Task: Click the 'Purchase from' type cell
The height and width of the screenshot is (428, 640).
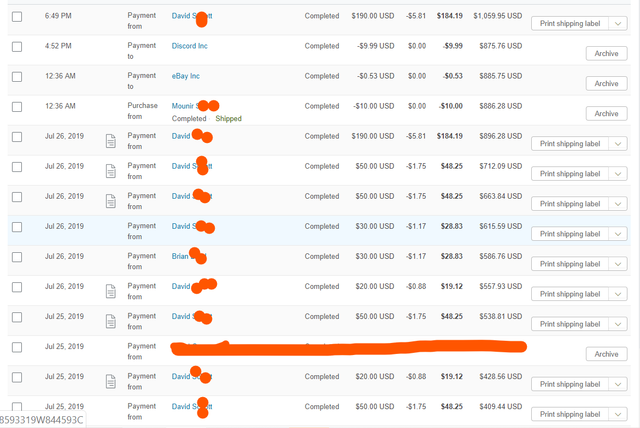Action: tap(142, 111)
